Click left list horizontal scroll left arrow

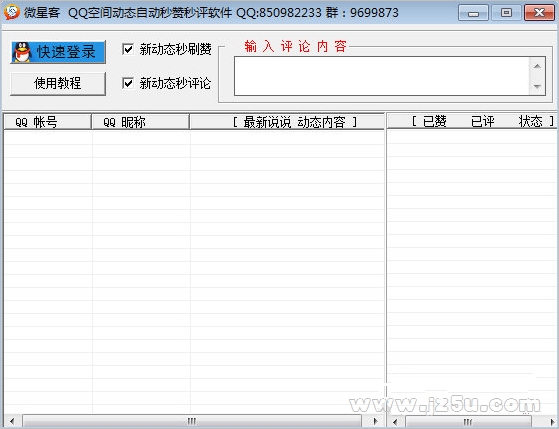[x=12, y=421]
